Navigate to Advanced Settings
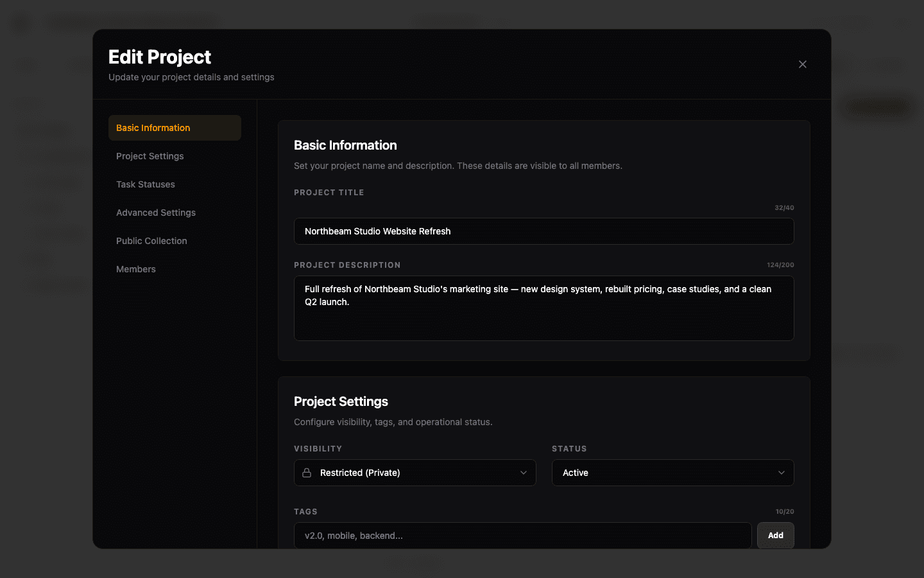 (156, 213)
